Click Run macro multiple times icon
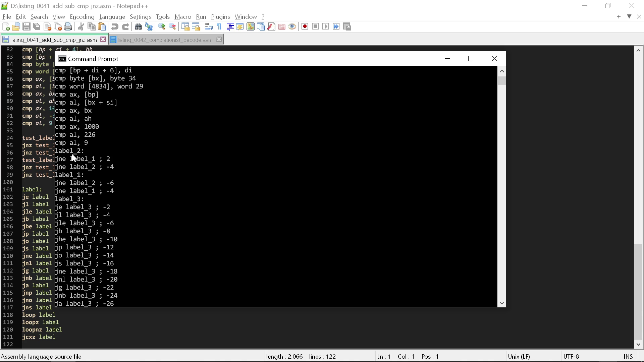 coord(336,26)
